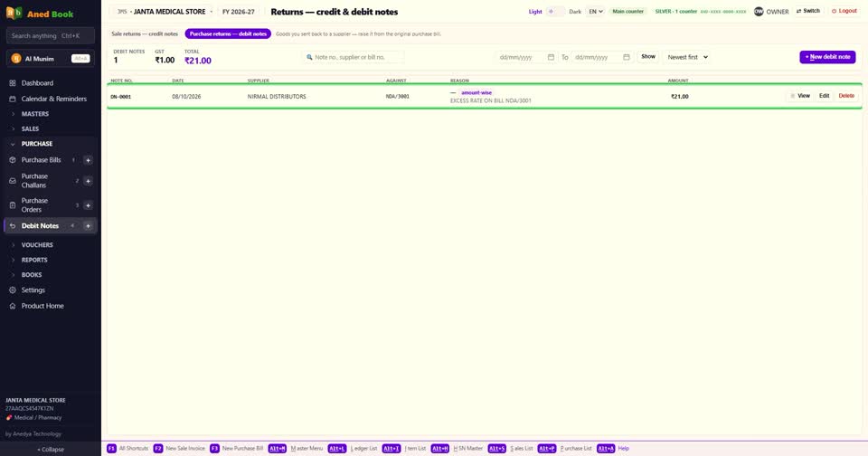Open the Newest first sort dropdown
The width and height of the screenshot is (868, 456).
(687, 57)
